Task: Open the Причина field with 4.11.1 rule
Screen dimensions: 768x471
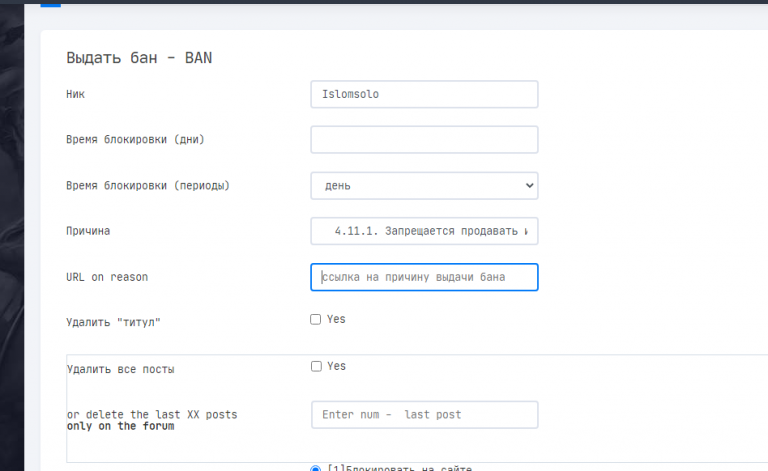Action: click(424, 231)
